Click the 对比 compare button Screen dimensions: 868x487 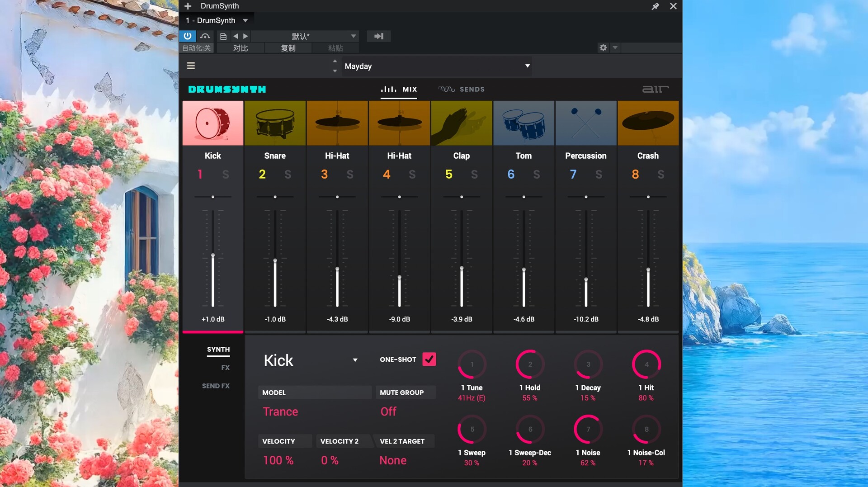point(240,48)
